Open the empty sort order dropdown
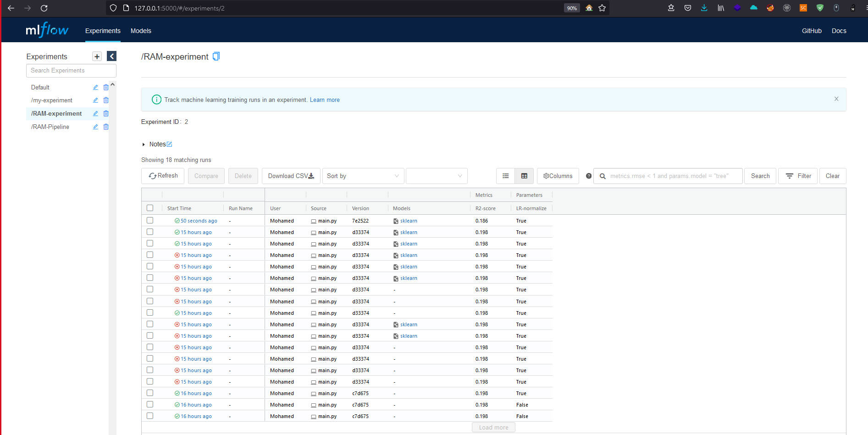 coord(437,176)
